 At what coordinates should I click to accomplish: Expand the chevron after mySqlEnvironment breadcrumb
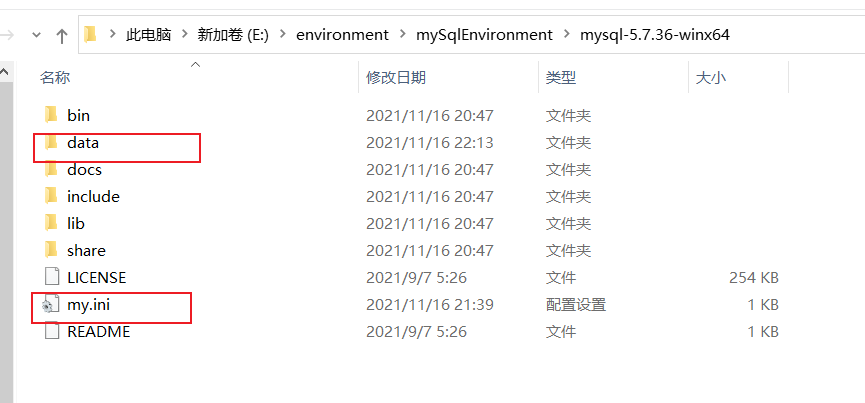(x=566, y=35)
